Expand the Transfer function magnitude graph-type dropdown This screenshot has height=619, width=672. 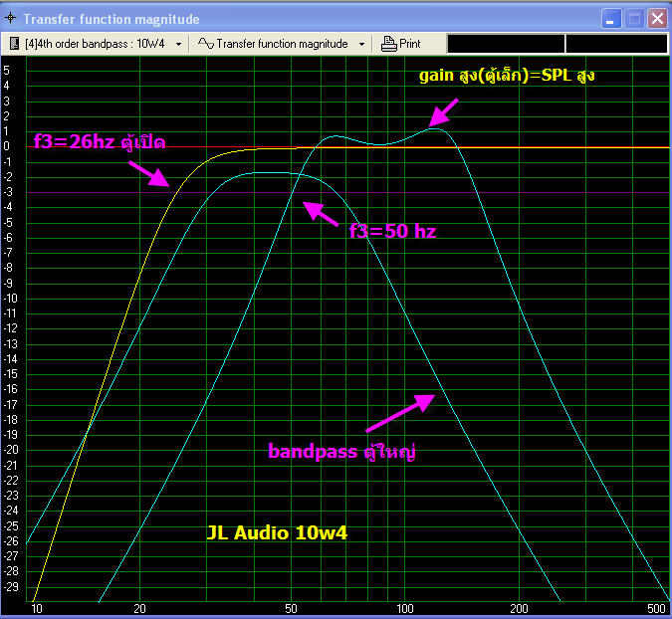pyautogui.click(x=361, y=44)
